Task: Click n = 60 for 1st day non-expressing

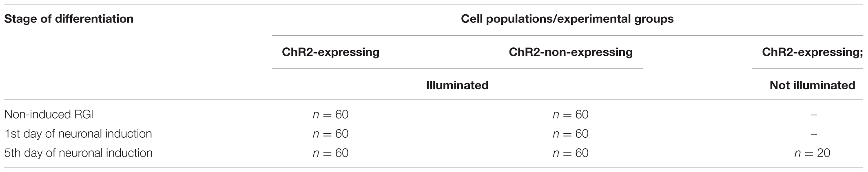Action: [x=571, y=134]
